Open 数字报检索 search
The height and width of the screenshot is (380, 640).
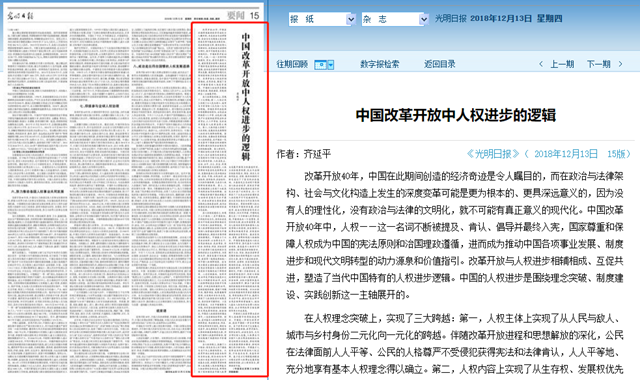coord(380,64)
